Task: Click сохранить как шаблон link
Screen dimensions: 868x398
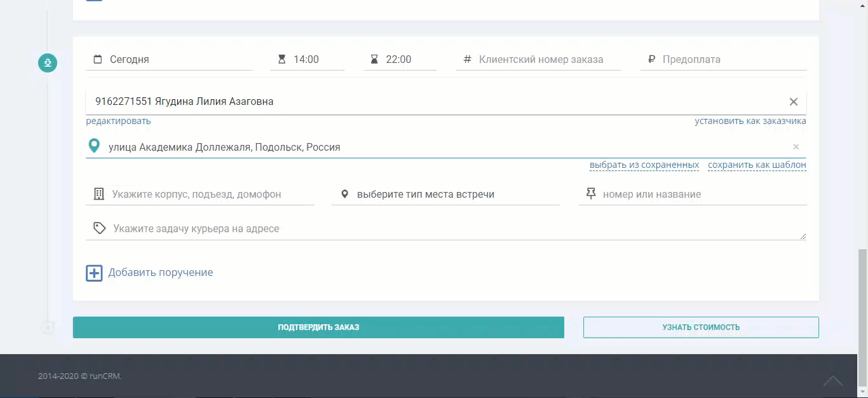Action: pos(757,165)
